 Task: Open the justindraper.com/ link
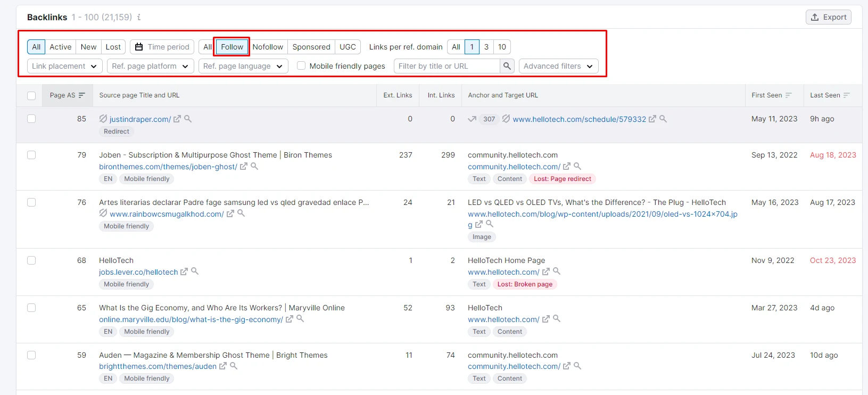point(140,119)
